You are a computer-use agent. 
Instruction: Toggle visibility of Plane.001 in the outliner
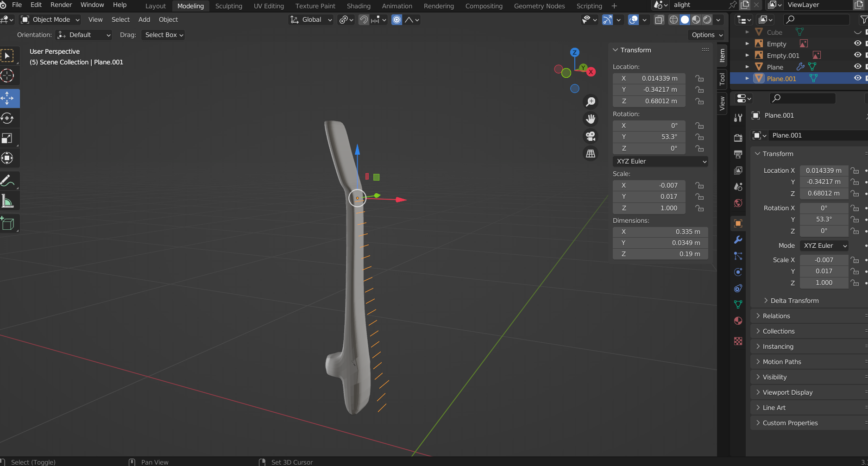click(858, 78)
